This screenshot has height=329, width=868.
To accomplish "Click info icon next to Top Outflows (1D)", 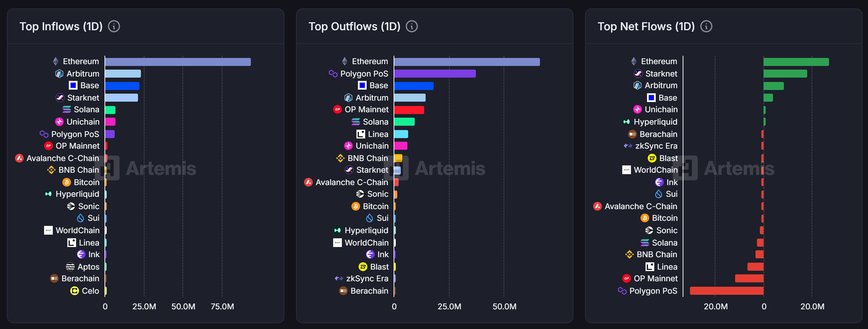I will [x=412, y=26].
